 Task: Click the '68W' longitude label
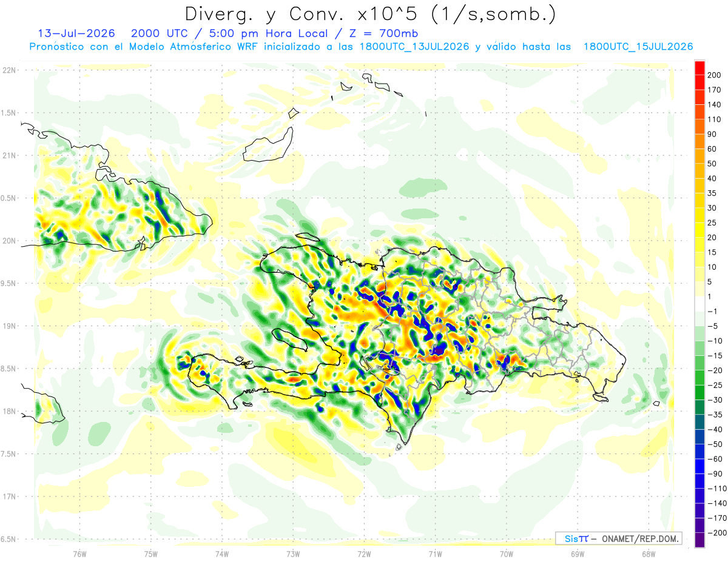[x=649, y=554]
